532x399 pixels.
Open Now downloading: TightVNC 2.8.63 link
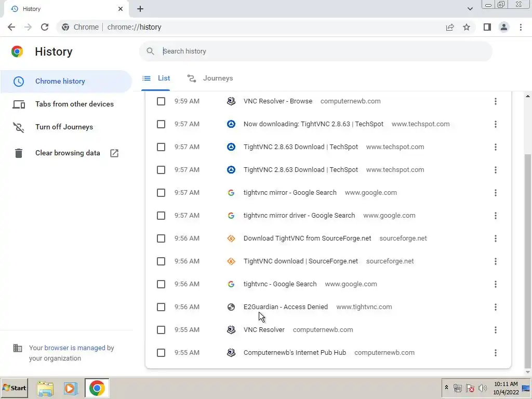tap(313, 124)
